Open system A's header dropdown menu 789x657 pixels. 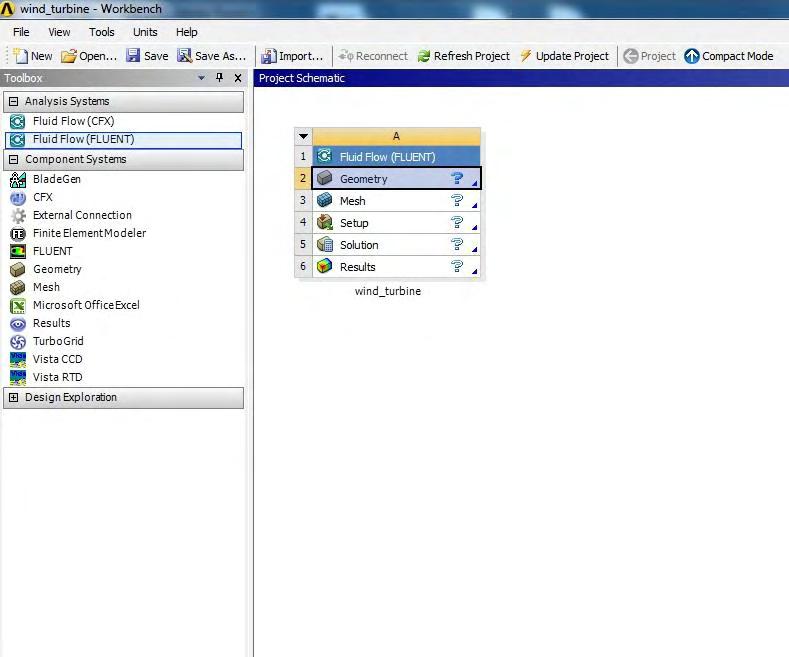point(303,136)
